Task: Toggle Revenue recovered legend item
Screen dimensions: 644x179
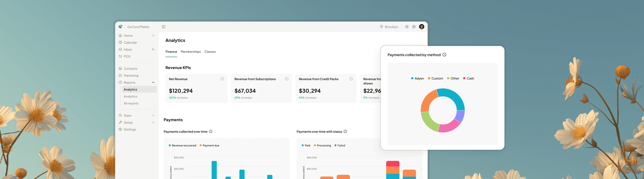Action: (x=182, y=146)
